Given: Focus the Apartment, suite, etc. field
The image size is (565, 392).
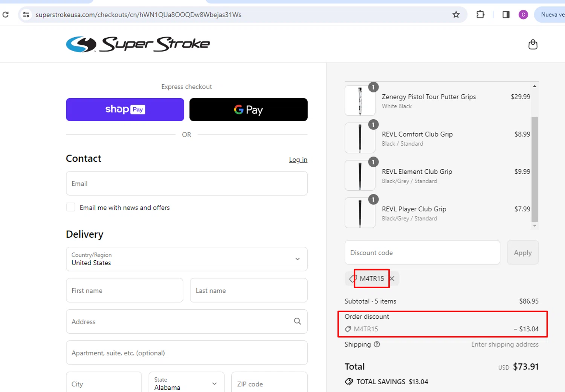Looking at the screenshot, I should [x=186, y=353].
